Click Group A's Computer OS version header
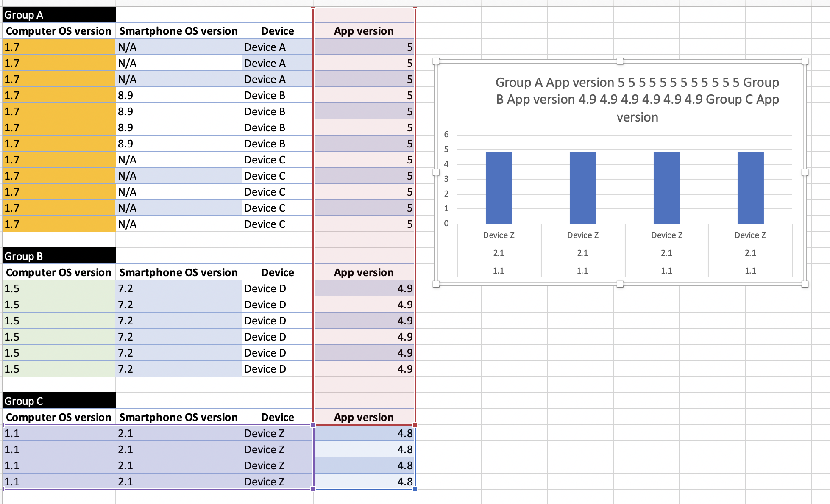Image resolution: width=830 pixels, height=504 pixels. 59,31
